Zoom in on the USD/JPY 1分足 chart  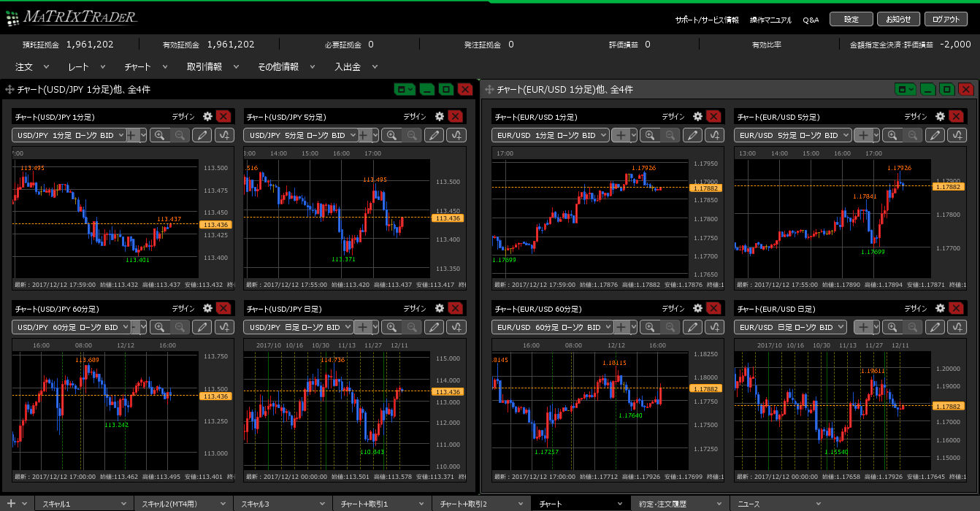(160, 135)
